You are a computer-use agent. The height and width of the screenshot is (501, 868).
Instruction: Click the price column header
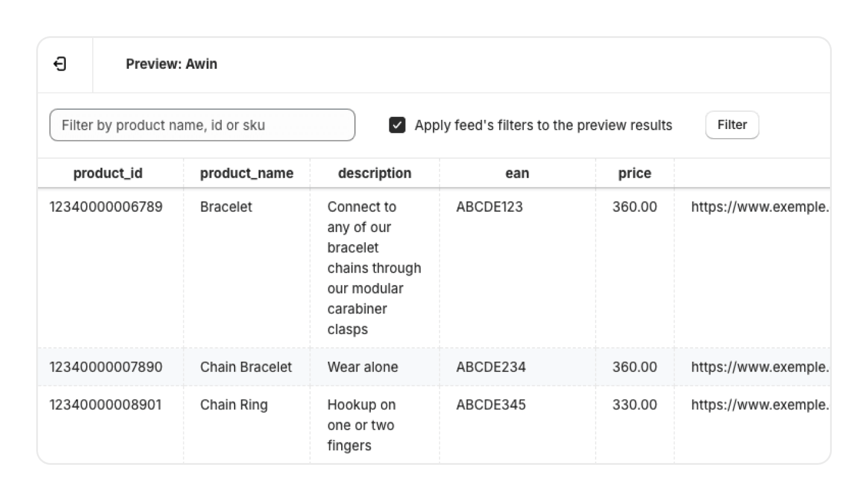[x=634, y=174]
